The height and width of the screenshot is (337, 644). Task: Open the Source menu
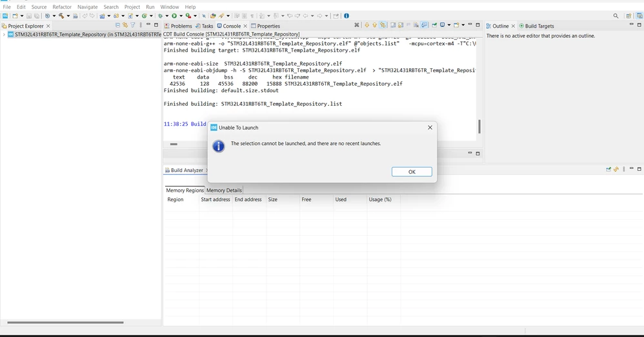pyautogui.click(x=39, y=7)
